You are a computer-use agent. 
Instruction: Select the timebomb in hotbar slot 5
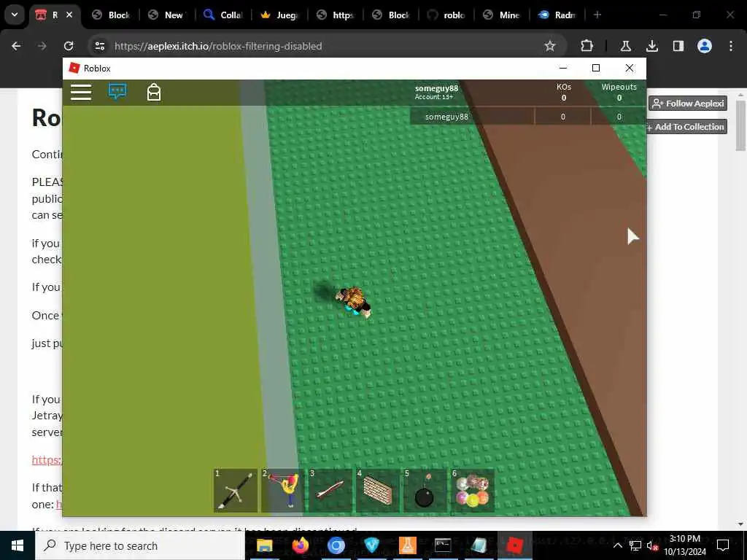click(425, 491)
